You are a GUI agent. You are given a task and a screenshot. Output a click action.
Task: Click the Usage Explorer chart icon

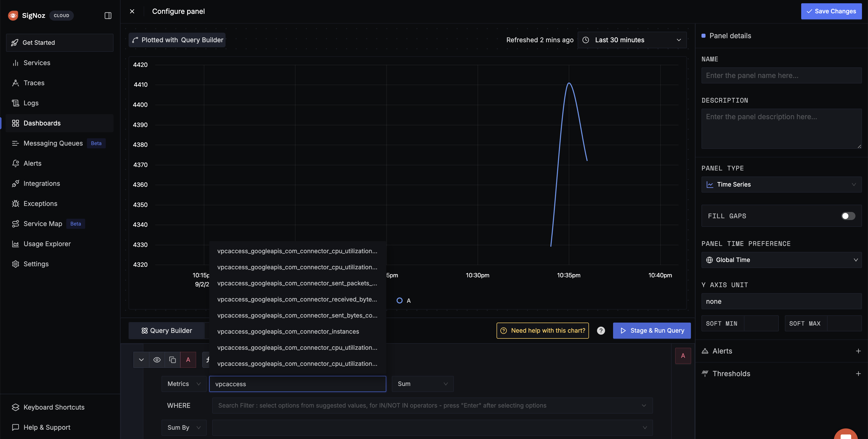point(16,244)
